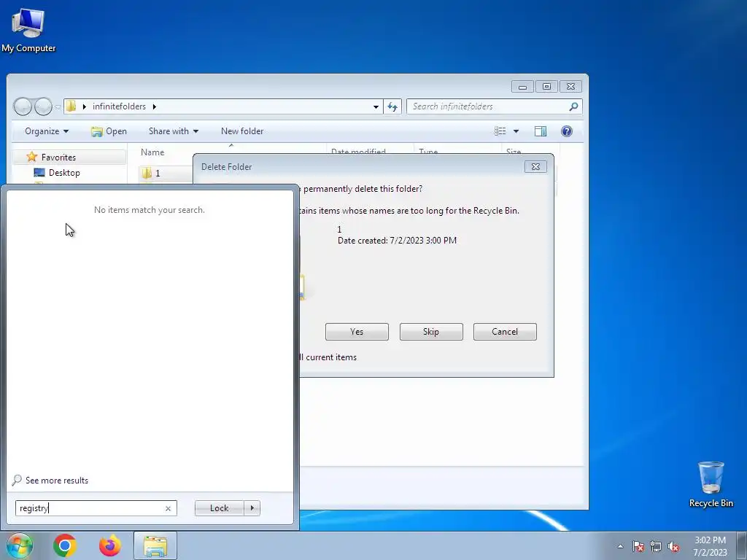Click the Explorer search magnifier icon
Image resolution: width=747 pixels, height=560 pixels.
[x=573, y=106]
